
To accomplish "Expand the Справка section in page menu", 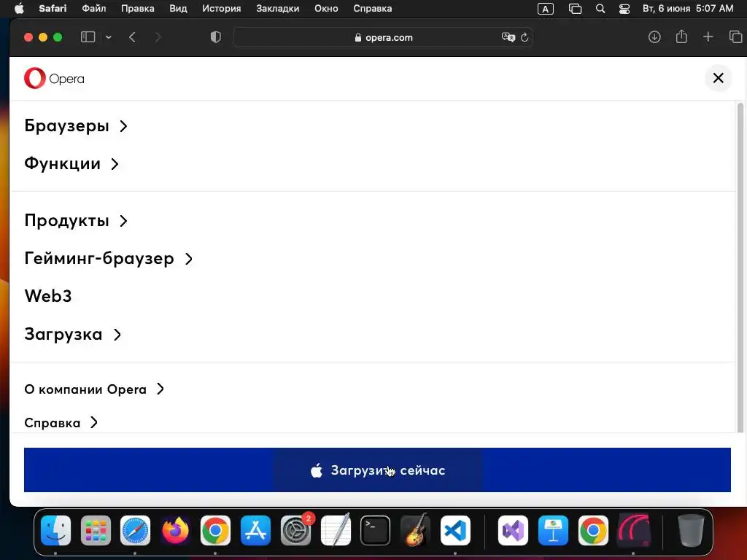I will pos(61,423).
